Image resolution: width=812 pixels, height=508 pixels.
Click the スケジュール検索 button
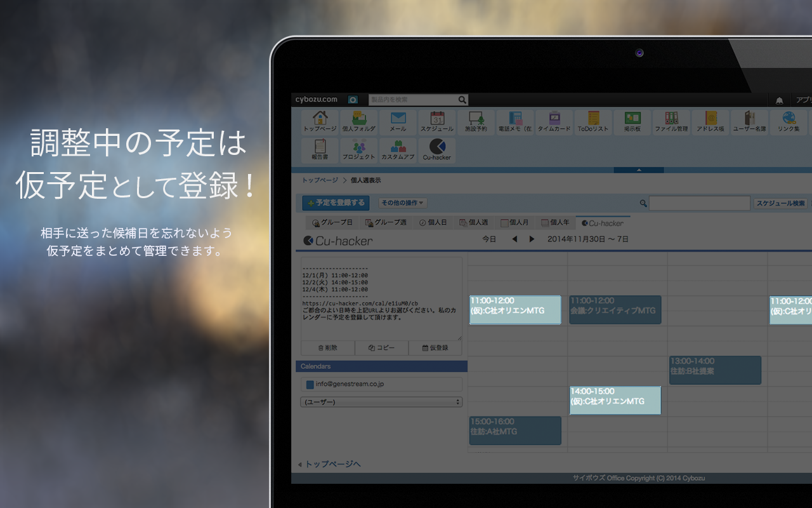(x=781, y=203)
